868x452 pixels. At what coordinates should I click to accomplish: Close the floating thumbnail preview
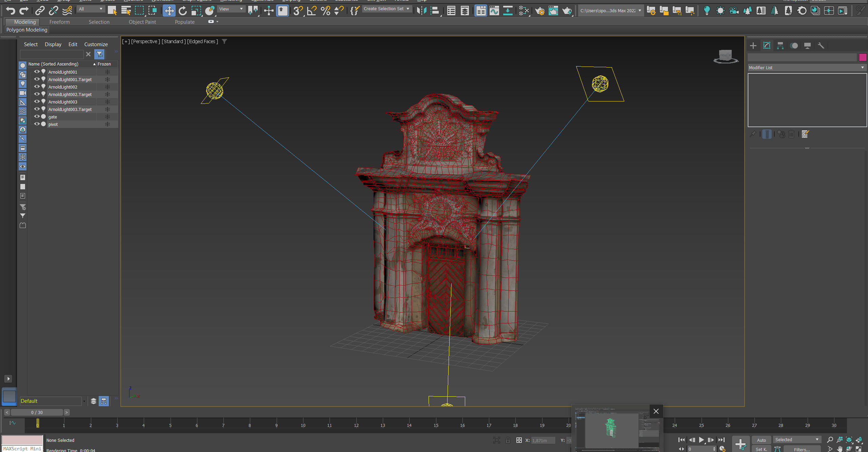click(x=656, y=411)
